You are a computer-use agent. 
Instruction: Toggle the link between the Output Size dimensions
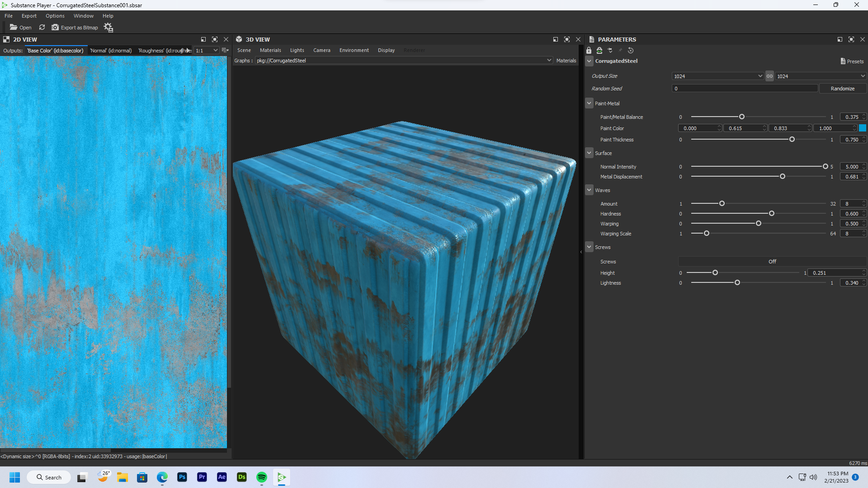point(769,76)
